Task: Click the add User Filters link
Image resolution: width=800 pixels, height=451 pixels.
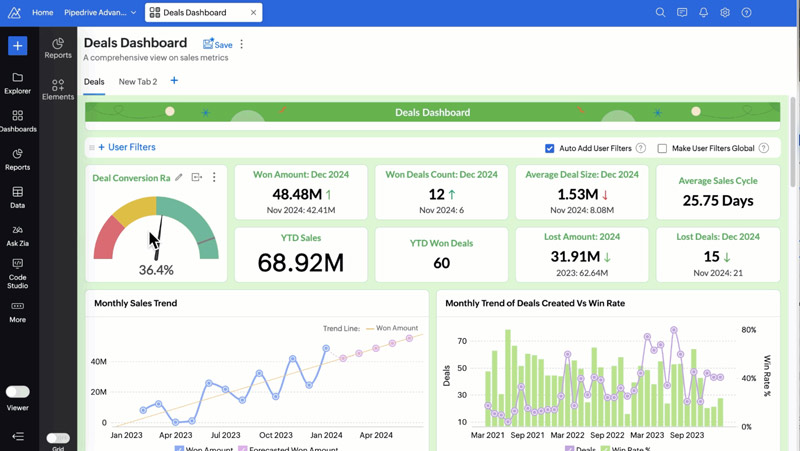Action: click(x=126, y=147)
